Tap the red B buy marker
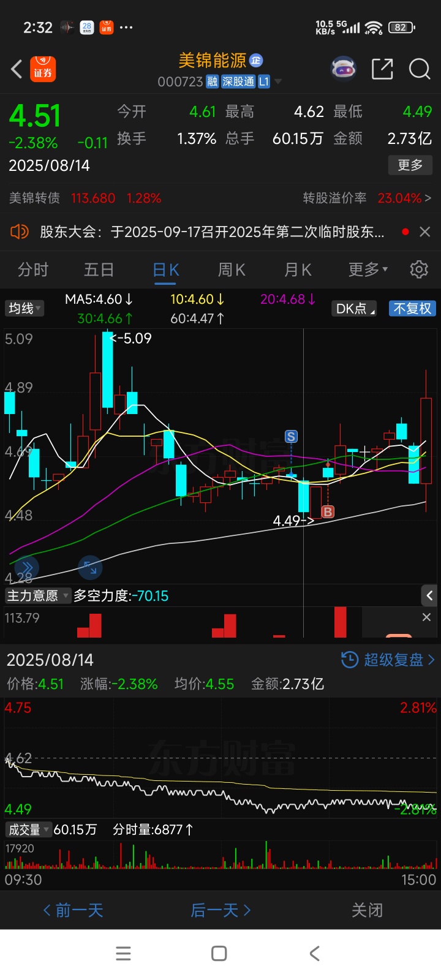Viewport: 441px width, 980px height. (x=328, y=512)
